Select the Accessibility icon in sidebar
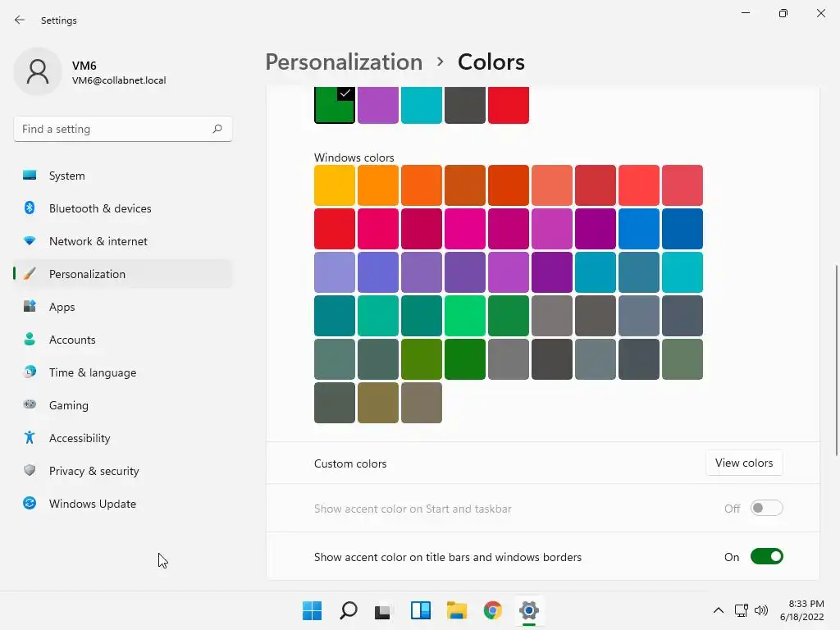This screenshot has width=840, height=630. coord(30,438)
